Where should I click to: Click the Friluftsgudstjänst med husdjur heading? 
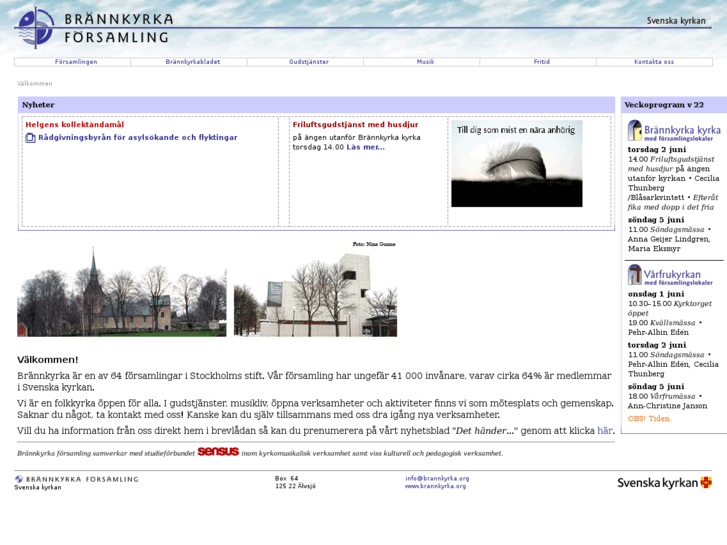coord(355,124)
